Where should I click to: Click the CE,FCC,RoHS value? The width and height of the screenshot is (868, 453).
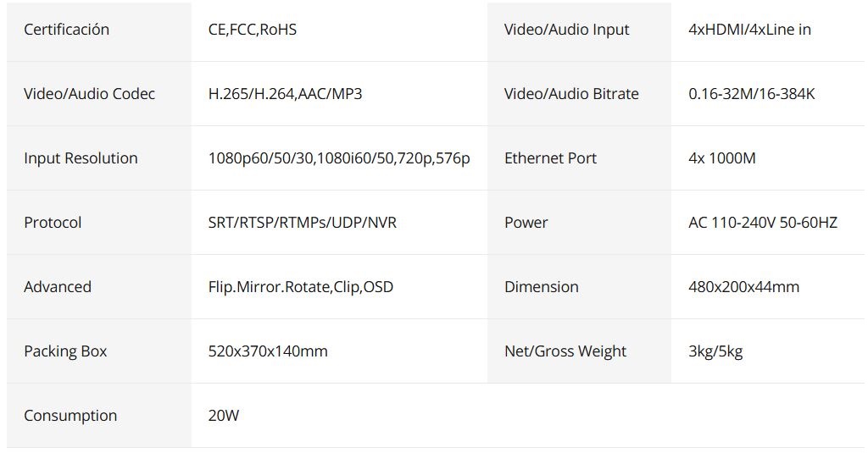[253, 30]
